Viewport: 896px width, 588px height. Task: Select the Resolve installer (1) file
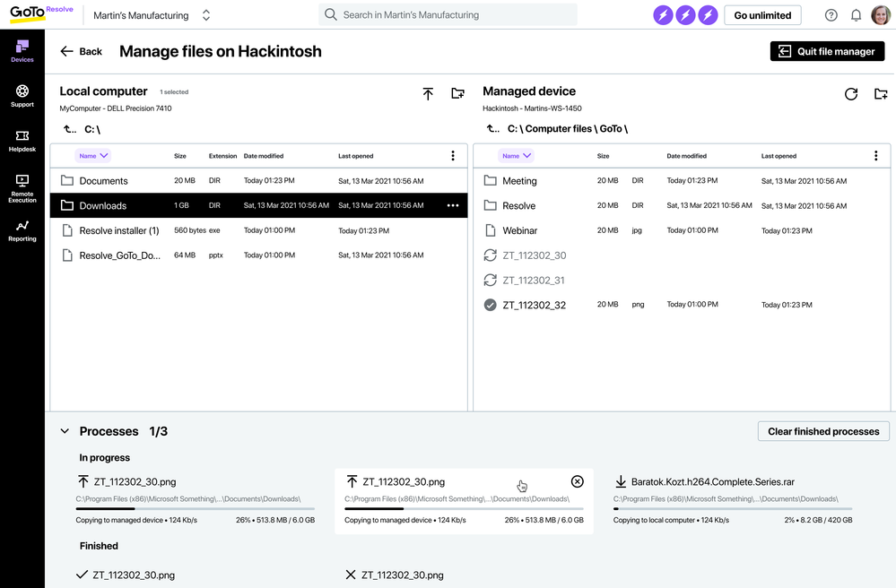[259, 230]
